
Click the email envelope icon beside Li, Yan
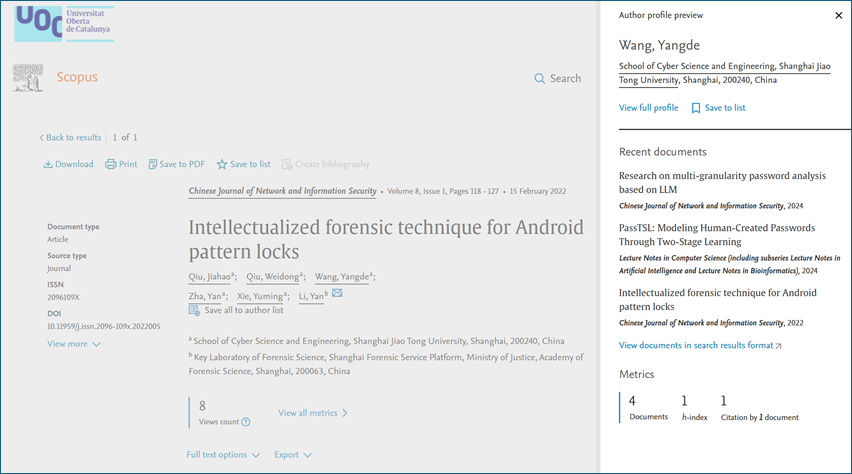click(x=337, y=293)
